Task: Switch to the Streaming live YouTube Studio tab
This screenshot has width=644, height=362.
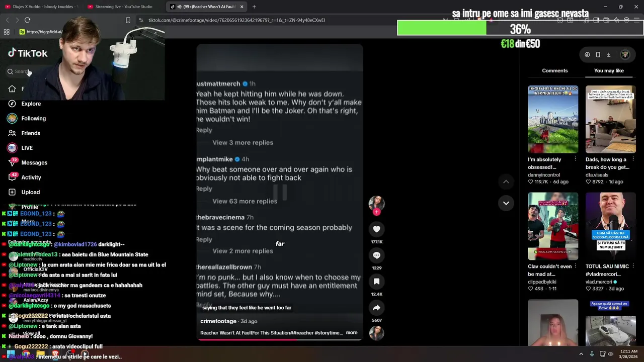Action: 121,7
